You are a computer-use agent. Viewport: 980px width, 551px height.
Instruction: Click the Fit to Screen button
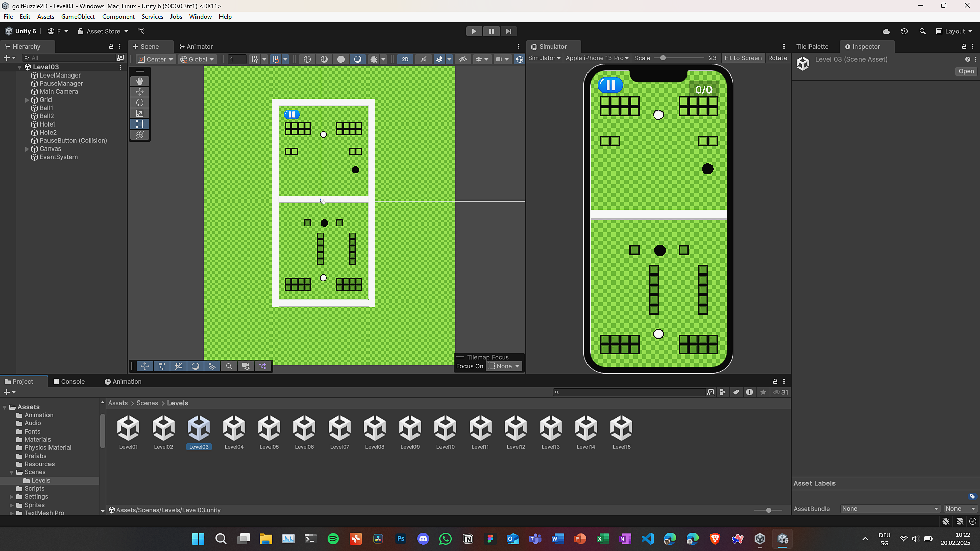coord(743,58)
